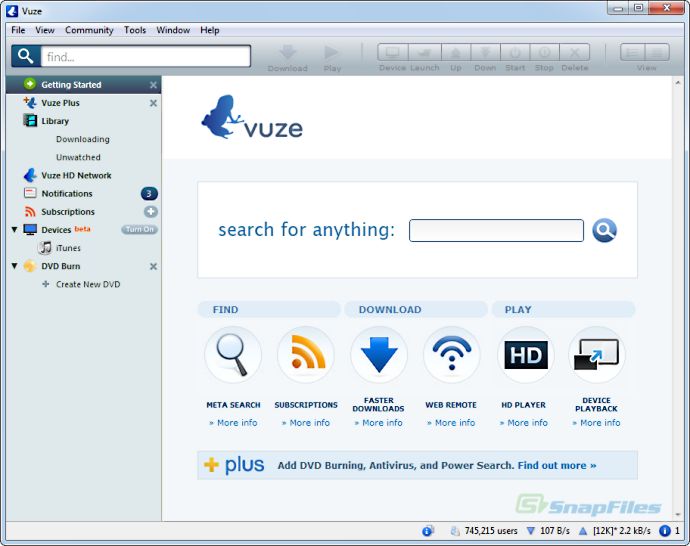Click the upload speed arrow in status bar
Screen dimensions: 690x546
583,531
